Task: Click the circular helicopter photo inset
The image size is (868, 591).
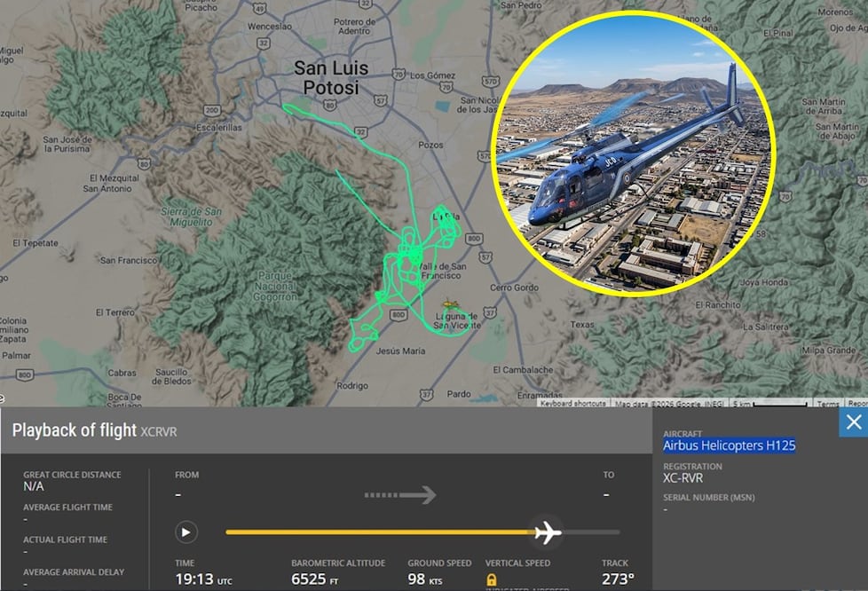Action: 632,154
